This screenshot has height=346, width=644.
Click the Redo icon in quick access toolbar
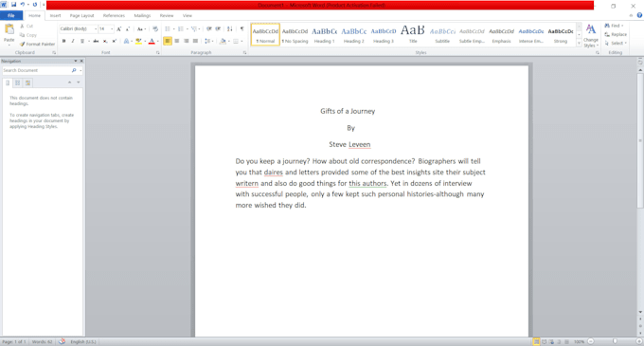coord(35,5)
